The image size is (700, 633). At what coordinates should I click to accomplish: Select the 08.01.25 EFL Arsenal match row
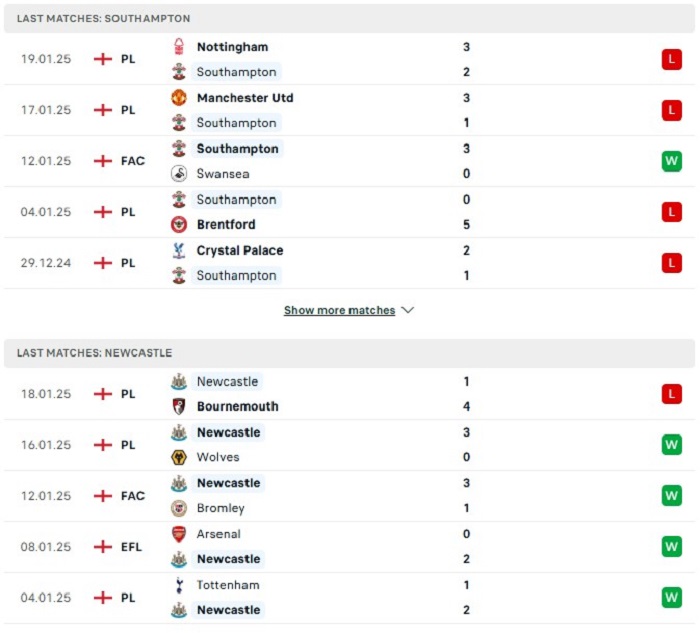350,547
